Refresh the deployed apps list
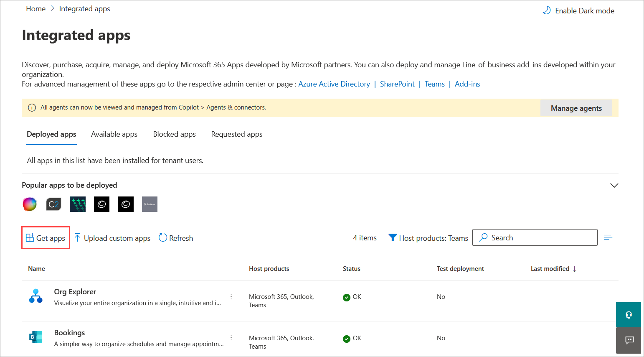This screenshot has height=357, width=644. tap(163, 237)
